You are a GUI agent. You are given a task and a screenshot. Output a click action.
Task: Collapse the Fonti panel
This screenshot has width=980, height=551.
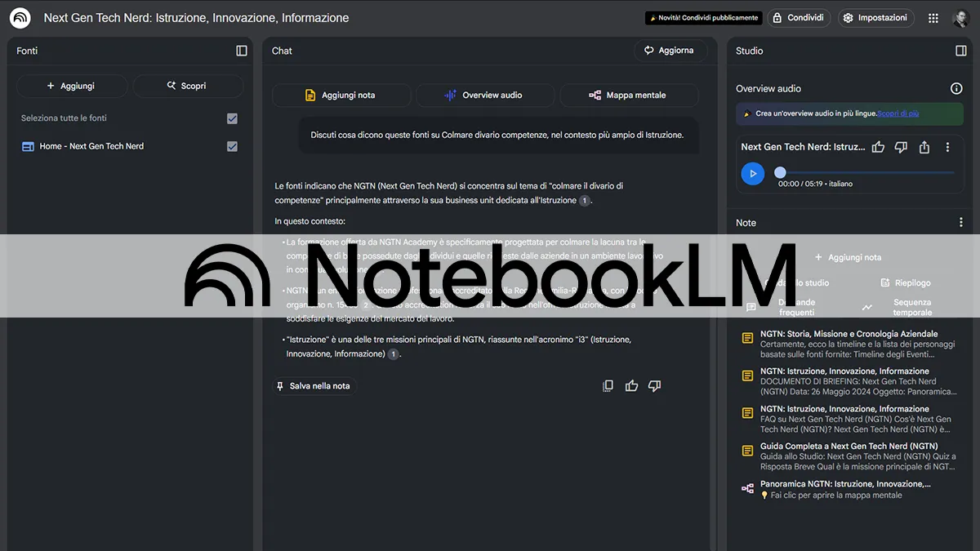pyautogui.click(x=242, y=51)
